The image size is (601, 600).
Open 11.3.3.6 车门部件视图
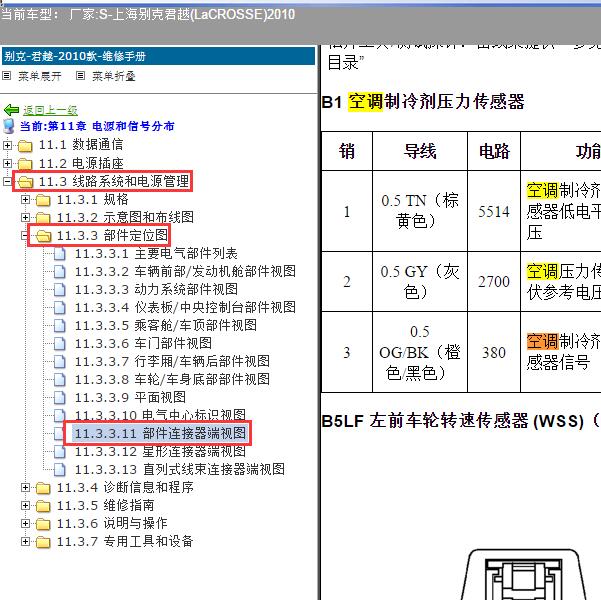click(143, 344)
